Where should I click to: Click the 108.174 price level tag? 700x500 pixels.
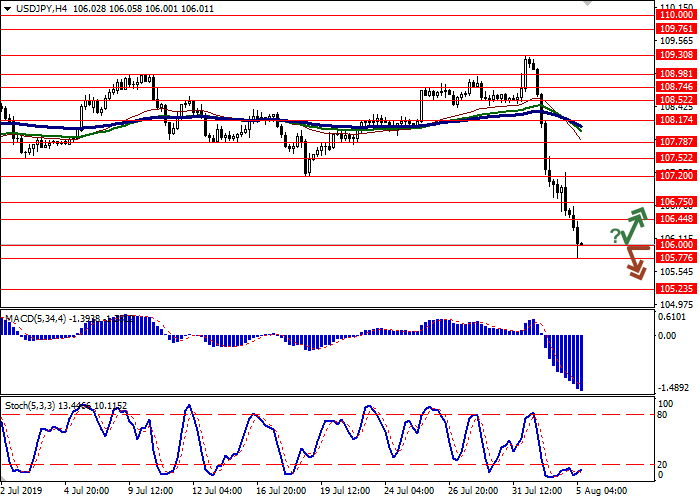click(x=675, y=119)
